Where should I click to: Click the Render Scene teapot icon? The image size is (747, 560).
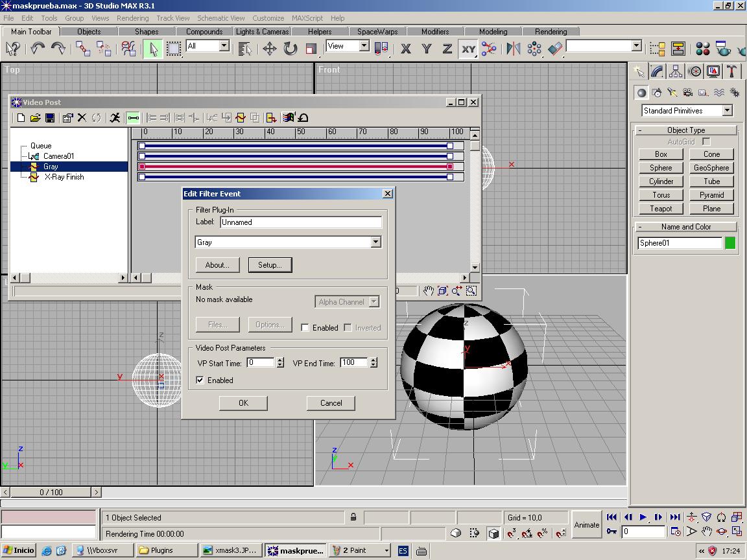point(722,49)
